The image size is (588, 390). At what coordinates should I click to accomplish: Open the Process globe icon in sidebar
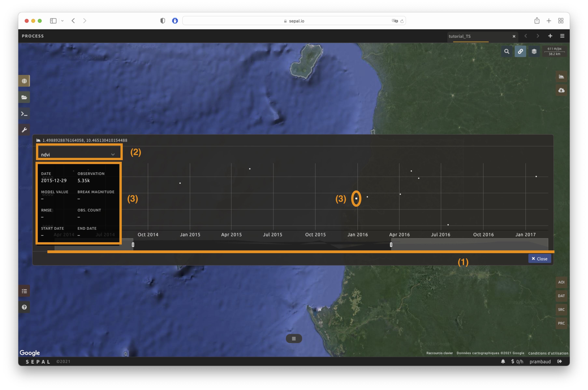(24, 81)
